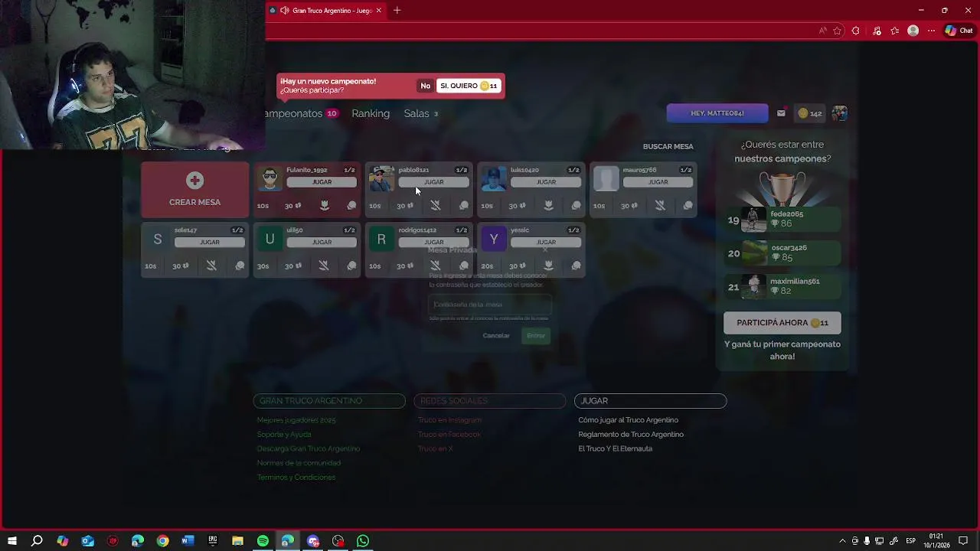Open the mail envelope icon
The image size is (980, 551).
(x=781, y=113)
